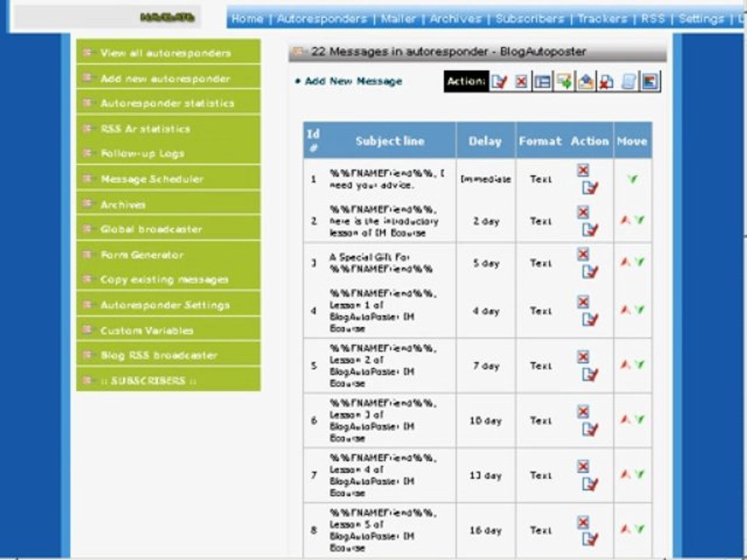Open the edit icon for message 7
The image size is (747, 560).
pos(591,483)
